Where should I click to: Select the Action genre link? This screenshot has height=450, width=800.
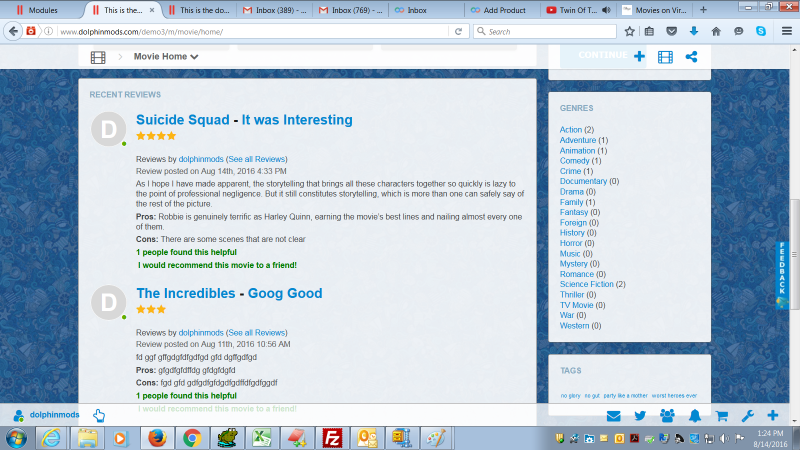click(570, 130)
